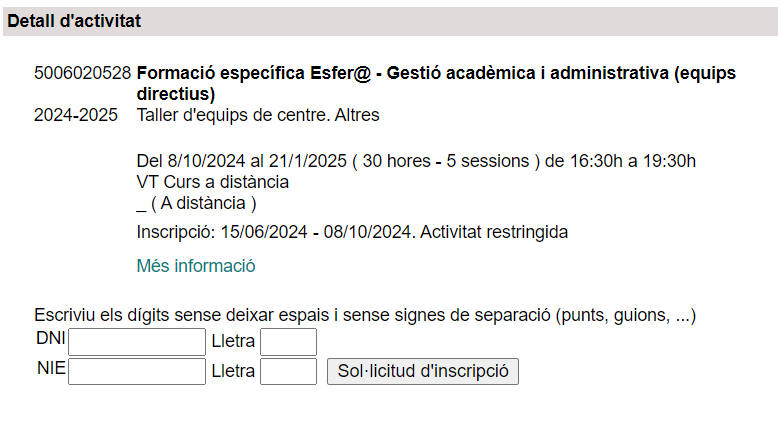Focus the Lletra box beside NIE
778x425 pixels.
pyautogui.click(x=288, y=372)
